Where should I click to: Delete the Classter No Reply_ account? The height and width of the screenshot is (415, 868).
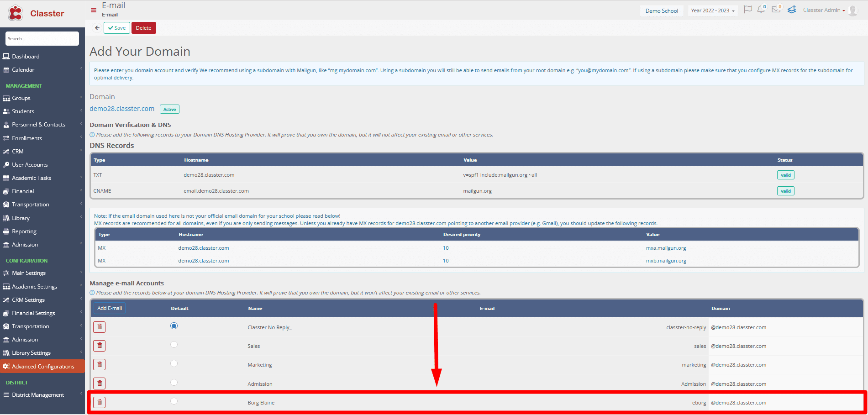(x=100, y=327)
